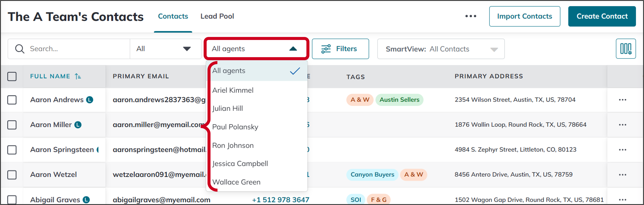The width and height of the screenshot is (644, 205).
Task: Switch to the Contacts tab
Action: (173, 16)
